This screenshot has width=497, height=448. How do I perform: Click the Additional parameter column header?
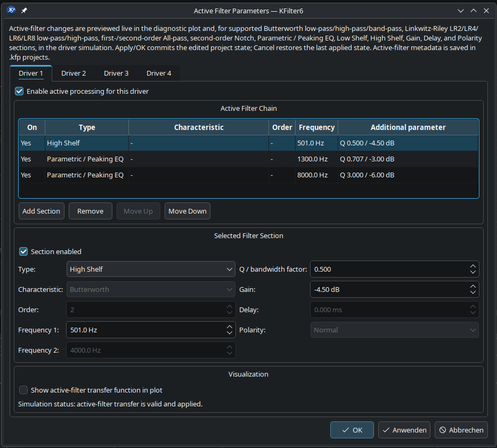[408, 127]
